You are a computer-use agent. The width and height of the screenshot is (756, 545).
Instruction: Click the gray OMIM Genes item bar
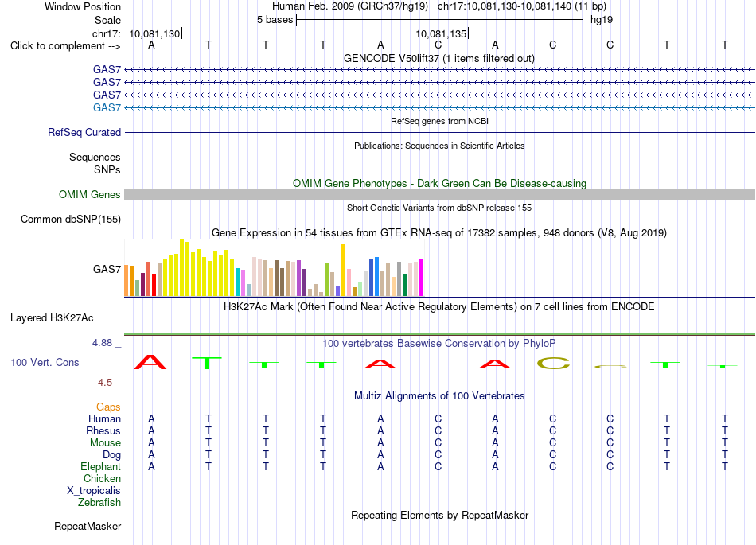pos(439,195)
